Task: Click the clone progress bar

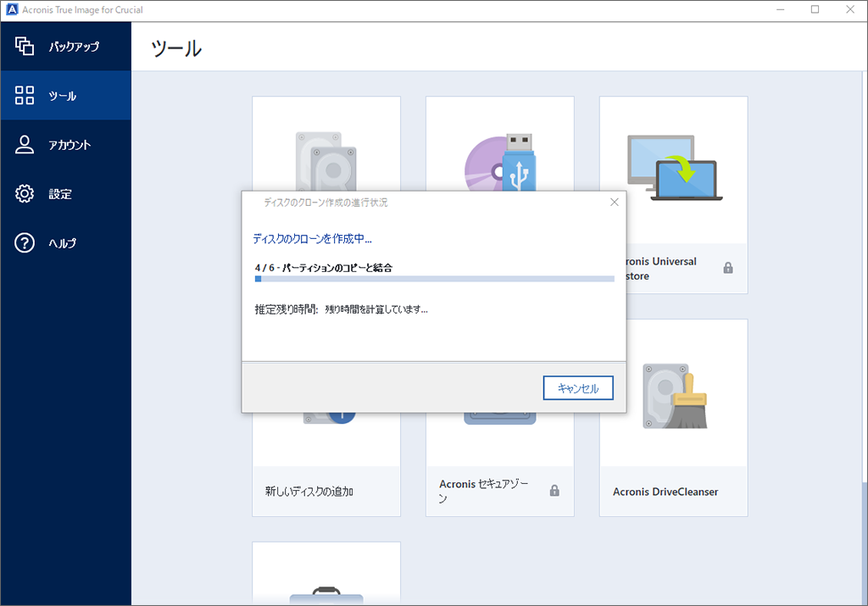Action: pos(434,278)
